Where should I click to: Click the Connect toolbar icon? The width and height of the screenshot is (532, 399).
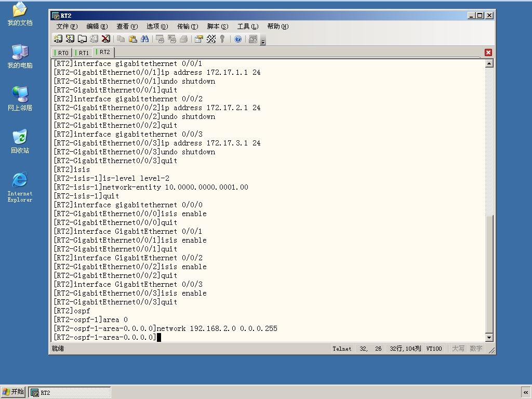click(58, 39)
